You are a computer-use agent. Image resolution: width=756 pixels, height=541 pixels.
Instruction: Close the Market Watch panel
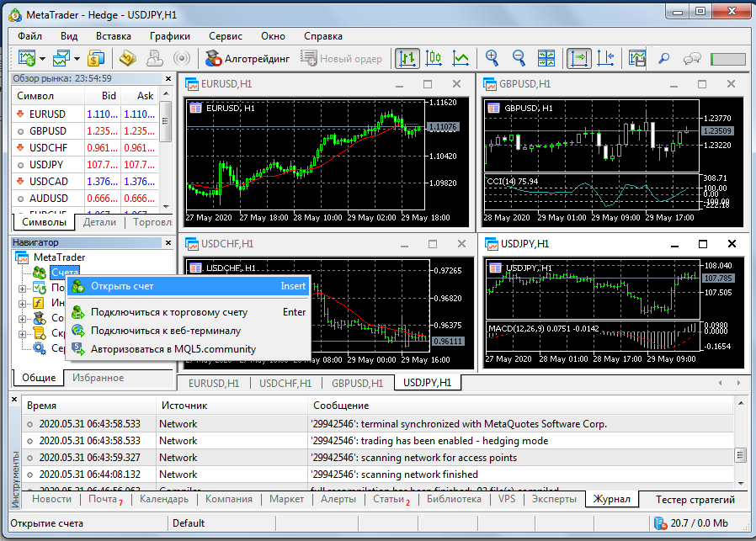tap(168, 78)
